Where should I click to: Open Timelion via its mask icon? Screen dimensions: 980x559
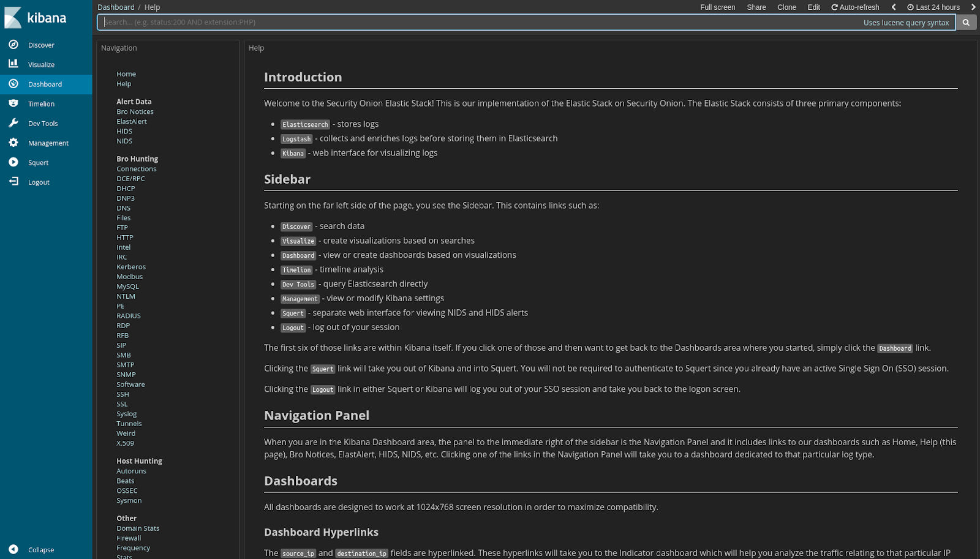13,103
